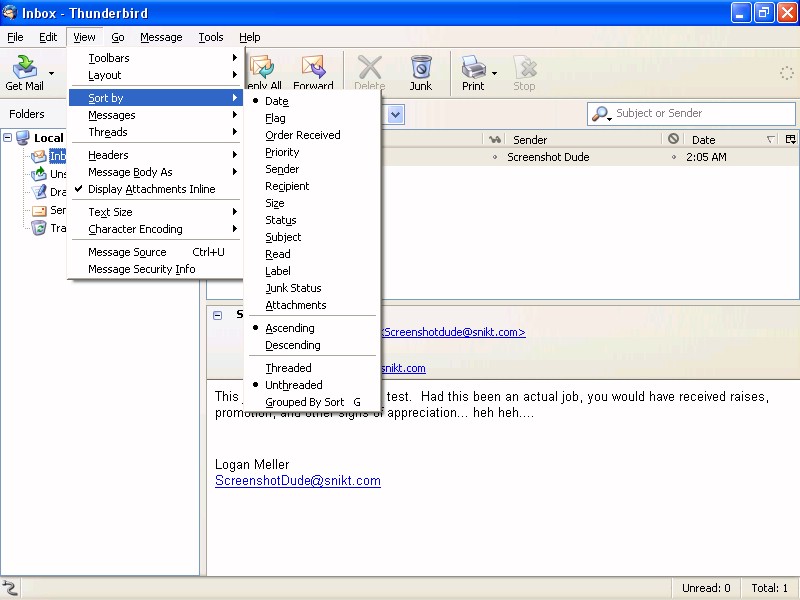Open the view dropdown combo box

[396, 114]
